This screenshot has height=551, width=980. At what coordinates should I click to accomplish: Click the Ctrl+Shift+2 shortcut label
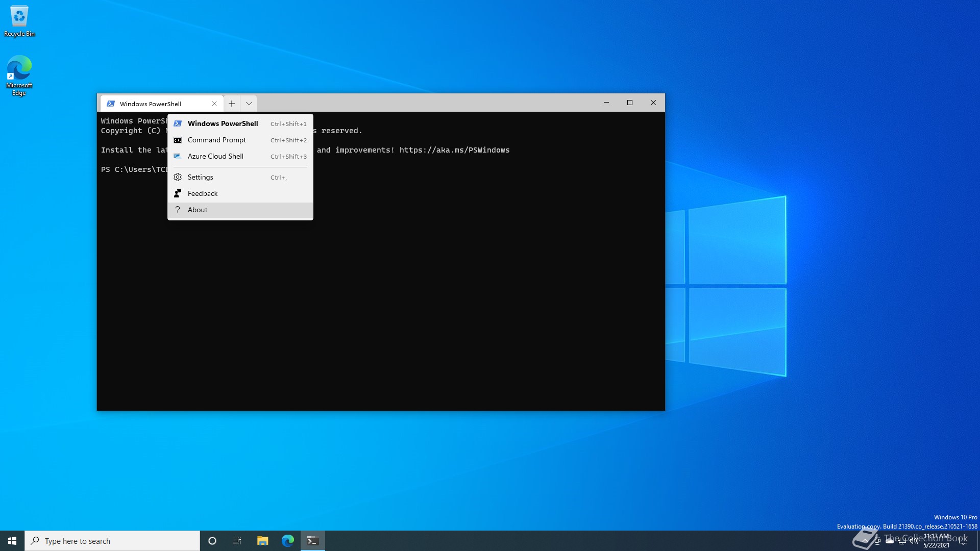tap(288, 140)
